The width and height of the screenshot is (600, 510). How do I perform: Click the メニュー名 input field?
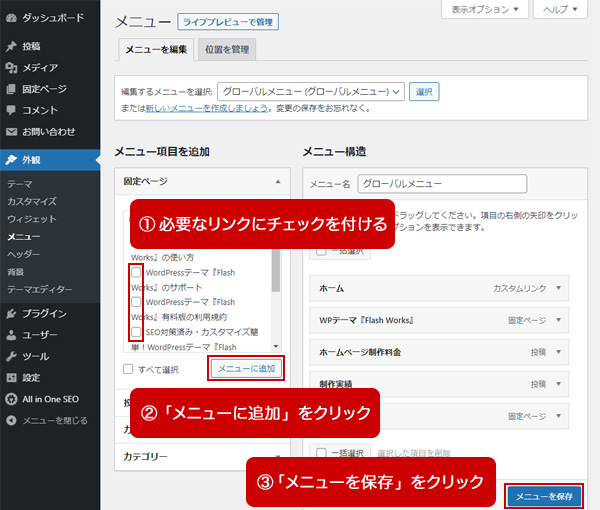[442, 184]
